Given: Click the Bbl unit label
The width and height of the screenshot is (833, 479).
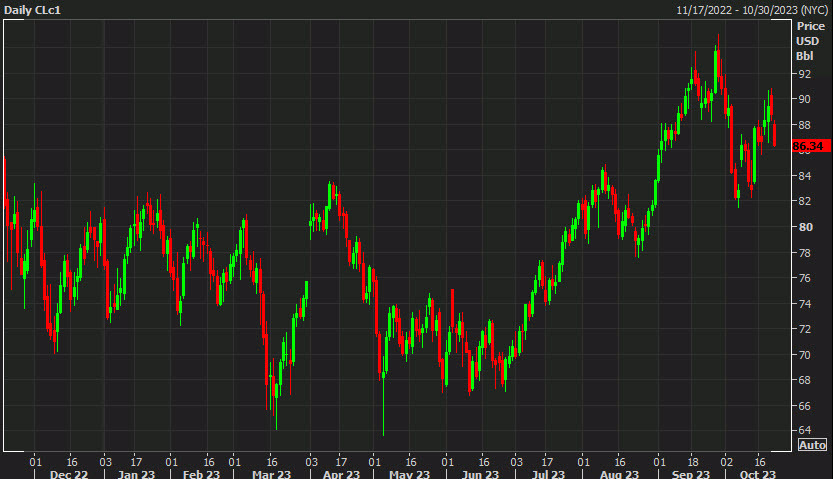Looking at the screenshot, I should (804, 56).
